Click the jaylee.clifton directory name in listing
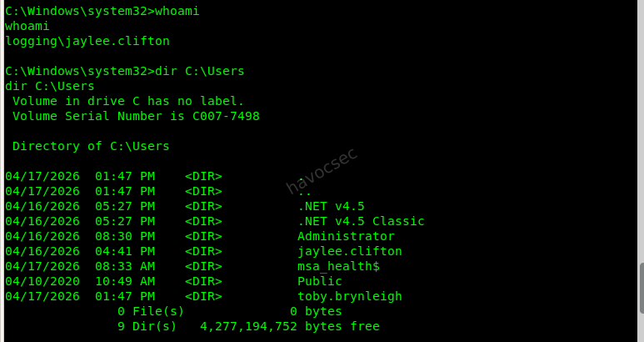644x342 pixels. coord(350,251)
